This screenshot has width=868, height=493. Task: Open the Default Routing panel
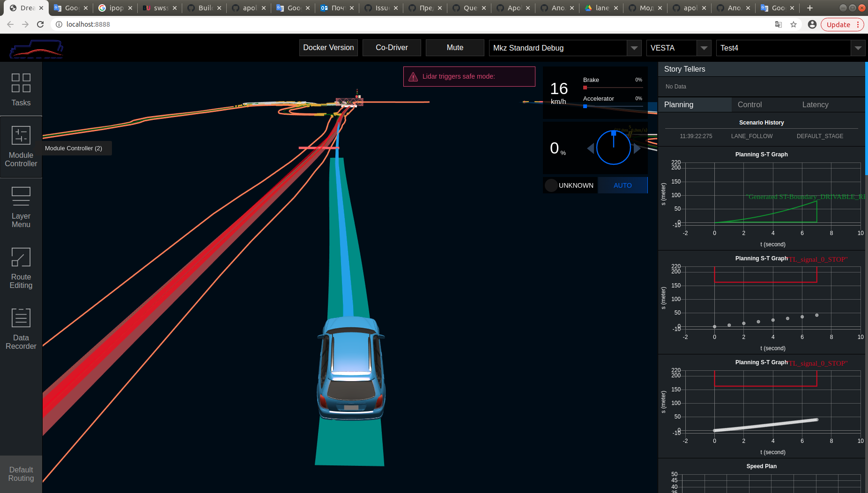tap(21, 474)
